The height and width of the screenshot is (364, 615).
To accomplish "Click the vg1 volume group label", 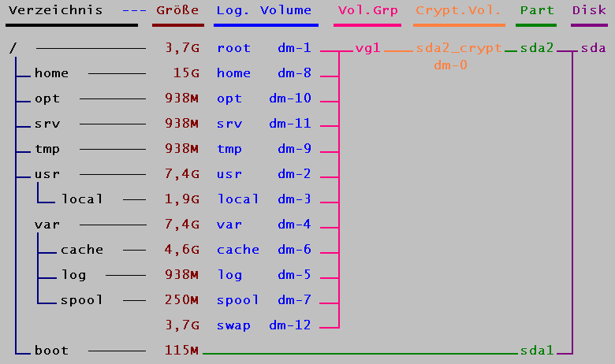I will coord(368,48).
